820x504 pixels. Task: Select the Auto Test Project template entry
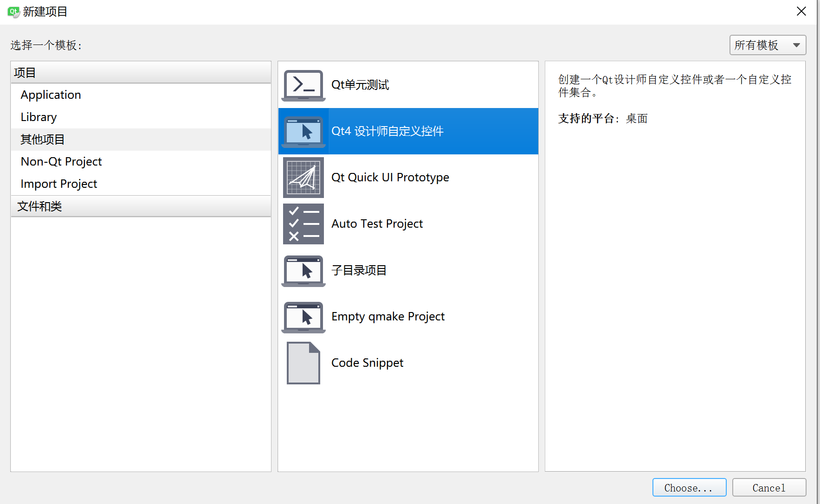(377, 224)
